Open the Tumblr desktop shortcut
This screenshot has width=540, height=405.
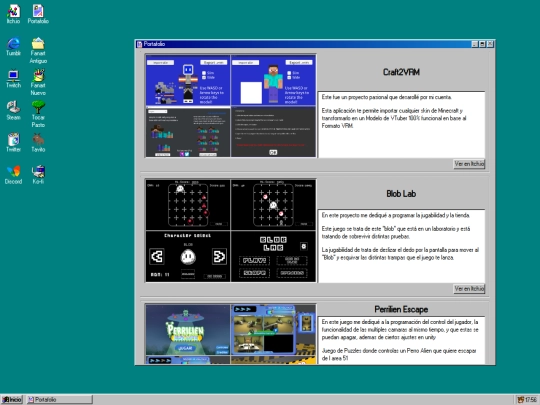(13, 46)
